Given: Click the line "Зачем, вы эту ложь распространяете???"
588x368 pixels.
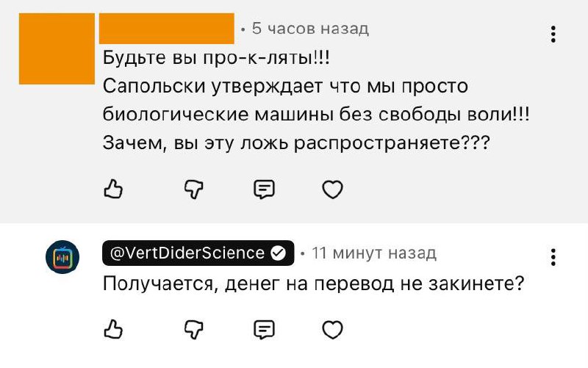Looking at the screenshot, I should 295,144.
